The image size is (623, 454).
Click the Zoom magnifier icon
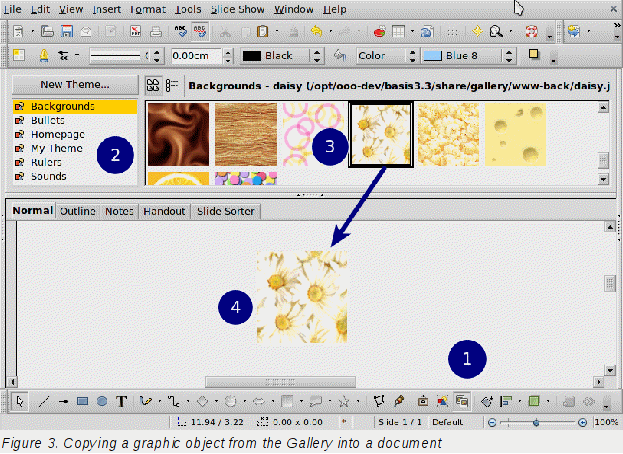pyautogui.click(x=496, y=31)
